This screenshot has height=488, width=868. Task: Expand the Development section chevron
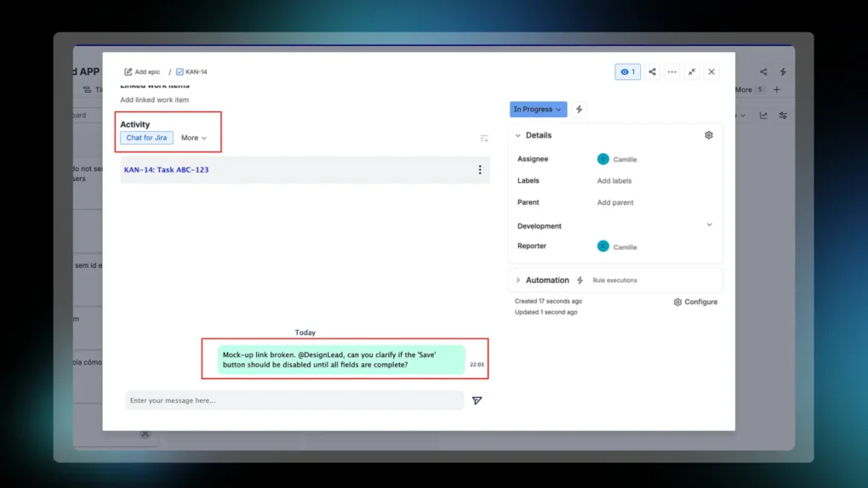(709, 224)
